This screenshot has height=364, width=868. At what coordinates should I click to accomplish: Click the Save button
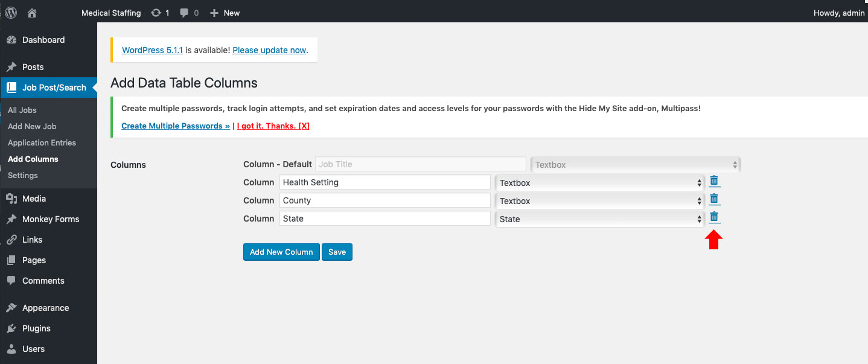click(337, 252)
